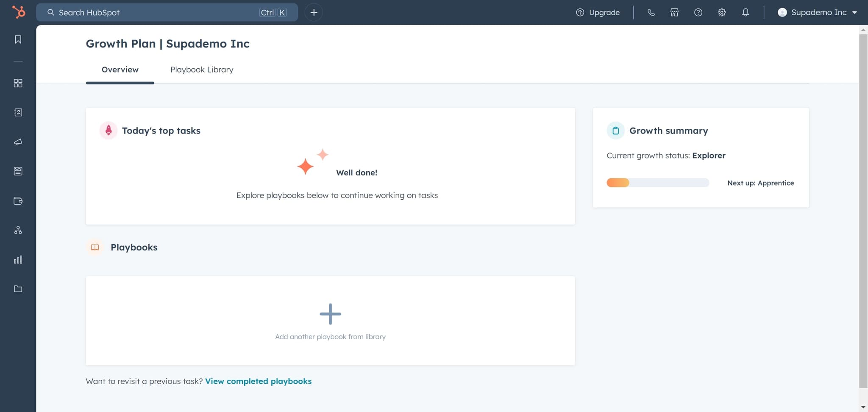Open the Library folder icon
Screen dimensions: 868x412
coord(18,289)
